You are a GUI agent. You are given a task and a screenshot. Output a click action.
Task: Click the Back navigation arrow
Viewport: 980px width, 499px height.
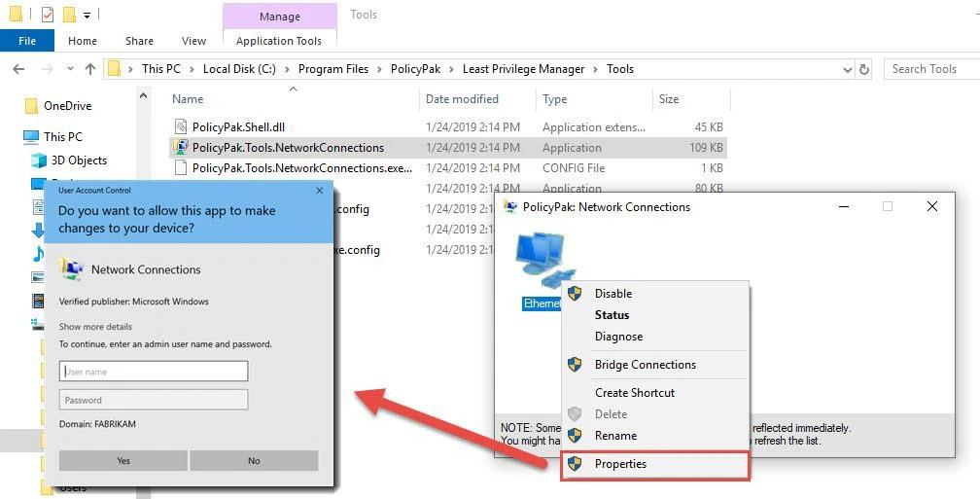coord(17,69)
